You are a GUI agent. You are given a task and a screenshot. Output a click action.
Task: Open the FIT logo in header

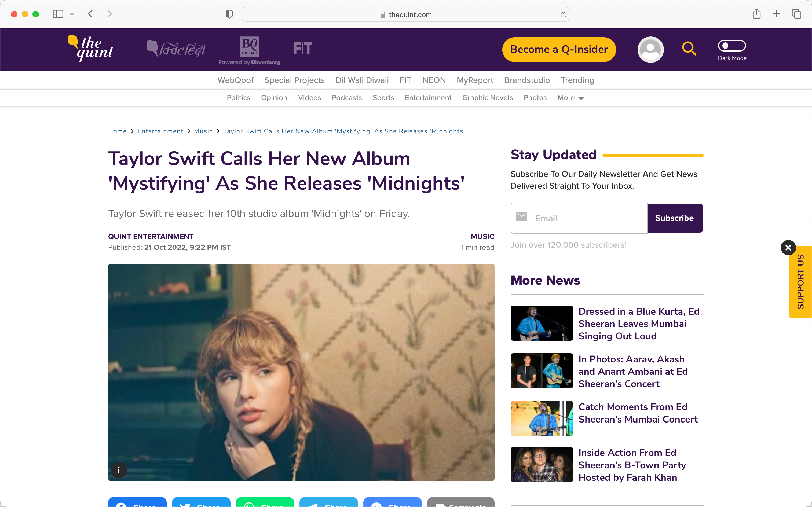pyautogui.click(x=302, y=49)
